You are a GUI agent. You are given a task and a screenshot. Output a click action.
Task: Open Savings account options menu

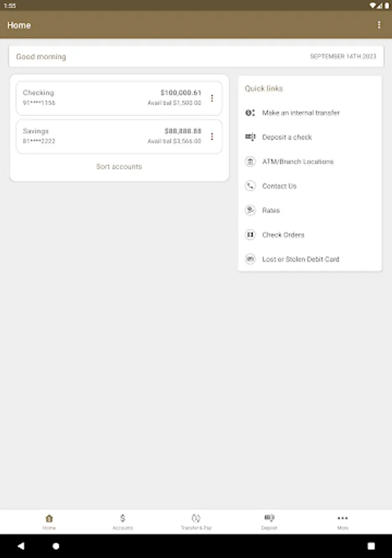click(212, 136)
